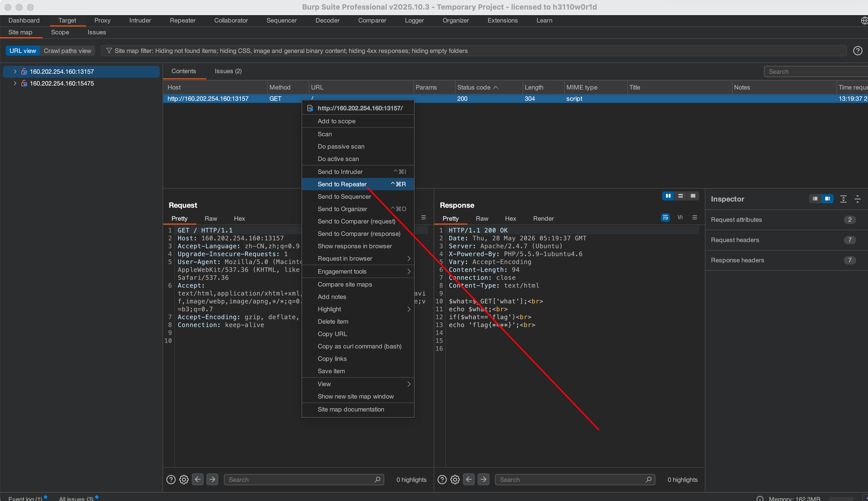Screen dimensions: 868x501
Task: Choose Send to Repeater
Action: point(358,184)
